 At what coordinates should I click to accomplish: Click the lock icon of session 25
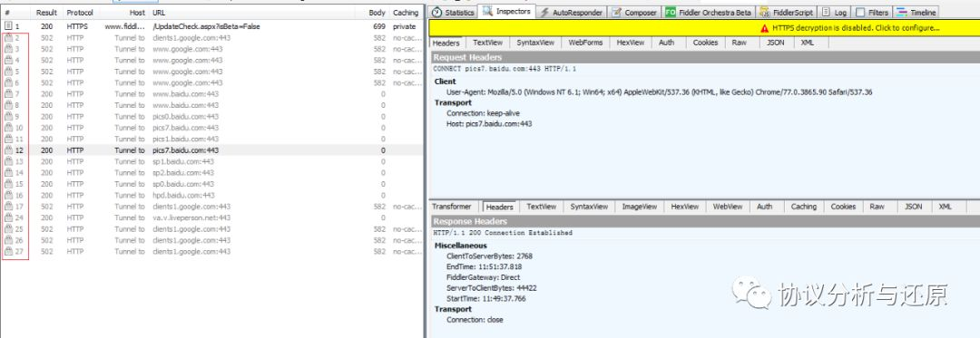[8, 228]
